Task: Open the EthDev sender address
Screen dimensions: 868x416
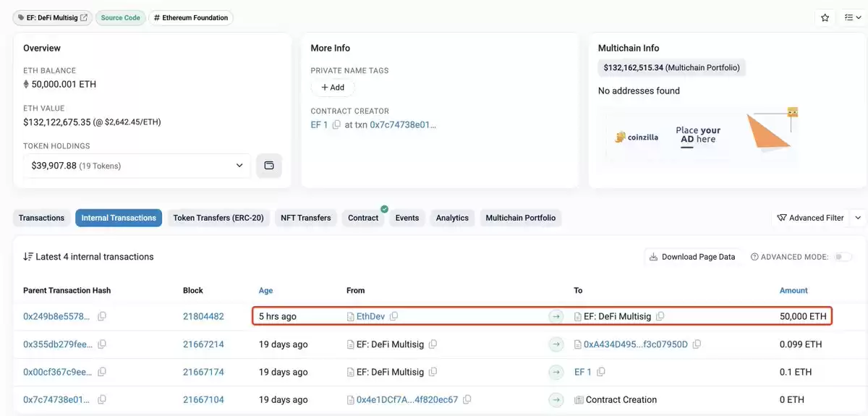Action: (x=371, y=316)
